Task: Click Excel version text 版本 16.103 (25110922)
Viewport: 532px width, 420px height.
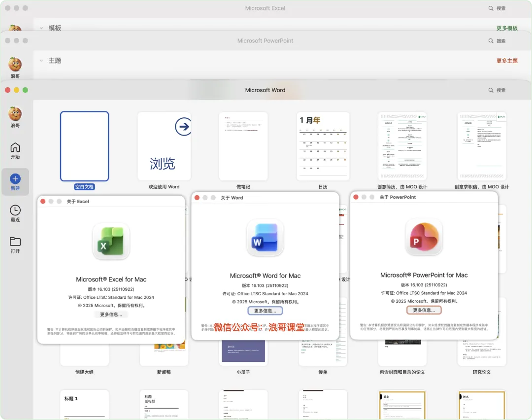Action: (x=111, y=289)
